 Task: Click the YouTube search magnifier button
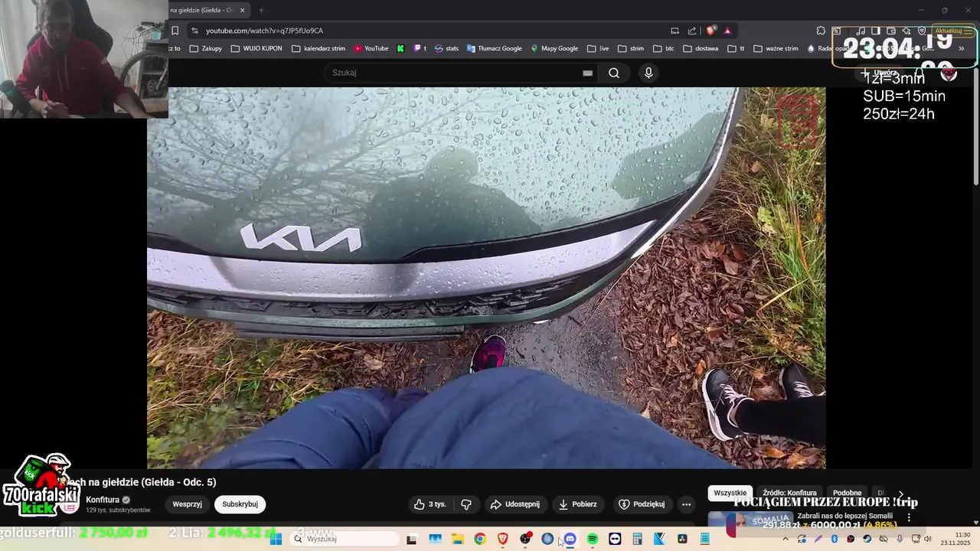614,73
